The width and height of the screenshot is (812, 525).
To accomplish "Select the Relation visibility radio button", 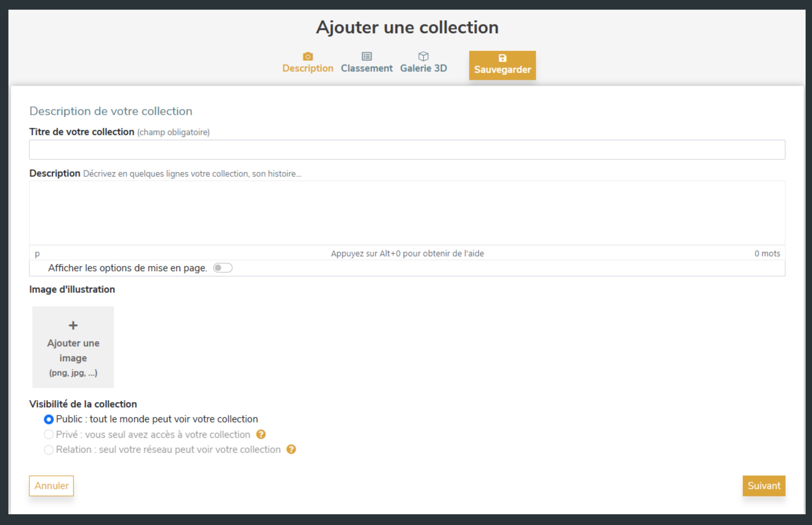I will [49, 450].
